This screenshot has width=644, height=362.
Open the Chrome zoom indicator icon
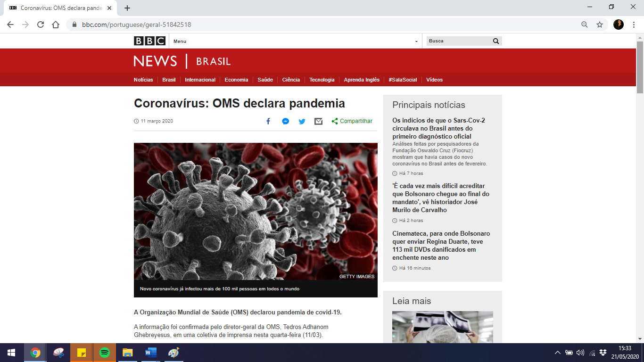(585, 25)
